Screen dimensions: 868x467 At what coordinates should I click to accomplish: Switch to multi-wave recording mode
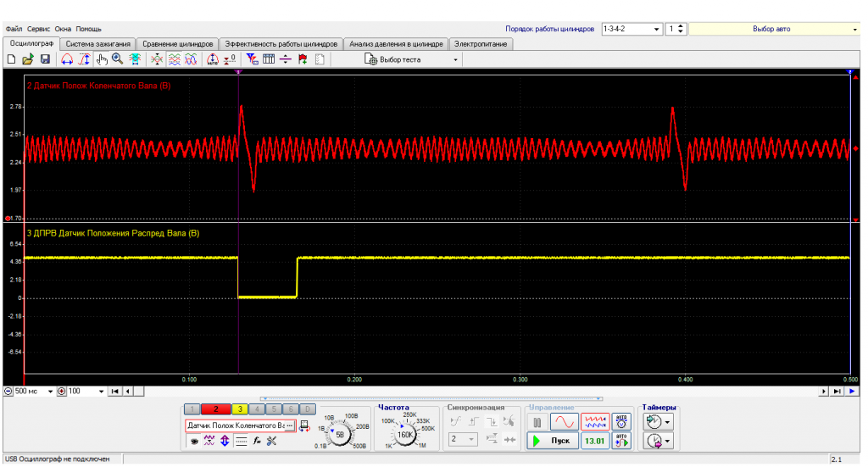pos(595,423)
